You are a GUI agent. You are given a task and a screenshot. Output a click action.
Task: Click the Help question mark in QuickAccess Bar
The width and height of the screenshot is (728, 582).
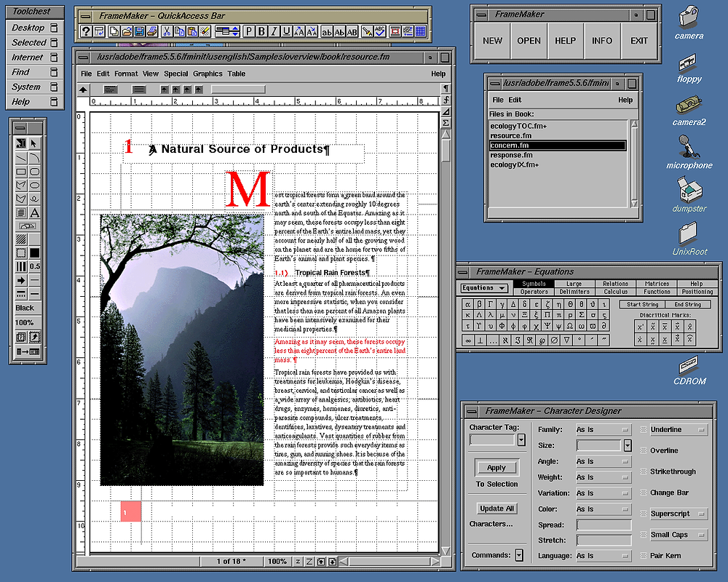[x=86, y=31]
